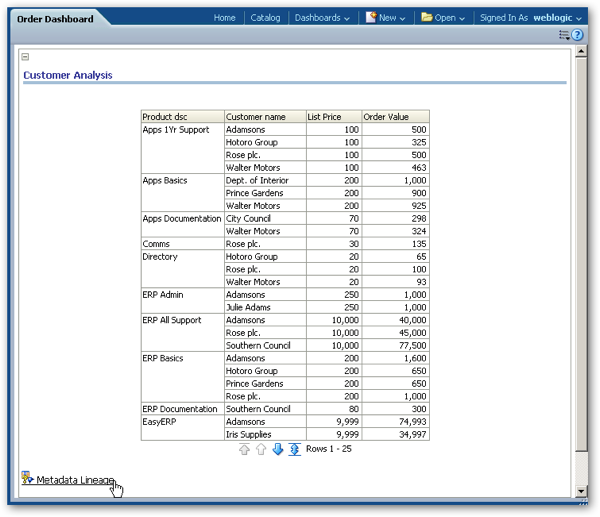Click the 74,993 order value cell
Viewport: 600px width, 517px height.
point(396,421)
